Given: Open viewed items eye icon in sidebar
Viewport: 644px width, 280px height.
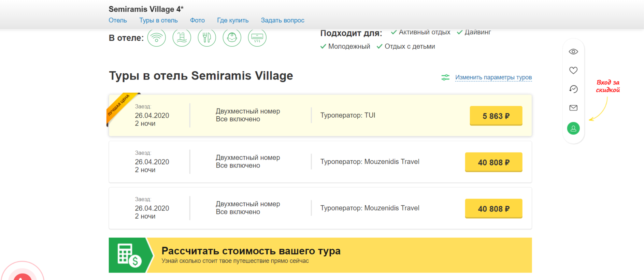Looking at the screenshot, I should 573,51.
